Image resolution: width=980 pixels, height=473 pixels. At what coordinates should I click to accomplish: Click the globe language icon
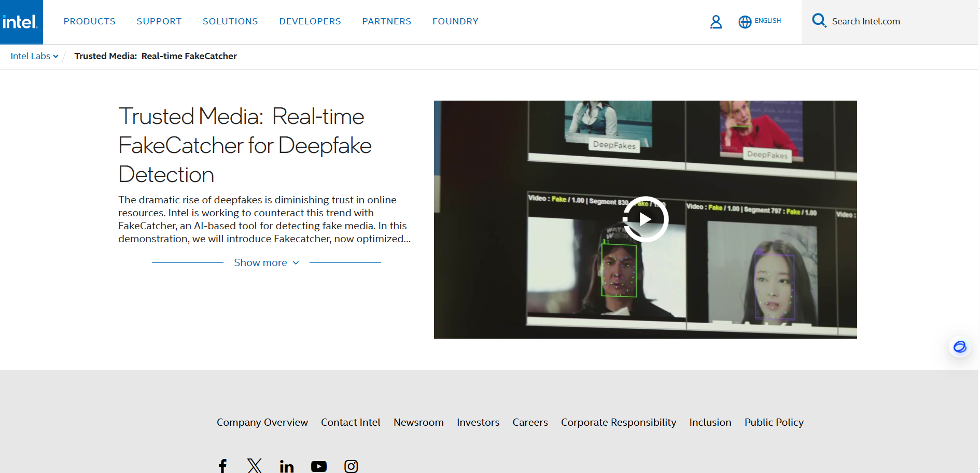[x=745, y=22]
